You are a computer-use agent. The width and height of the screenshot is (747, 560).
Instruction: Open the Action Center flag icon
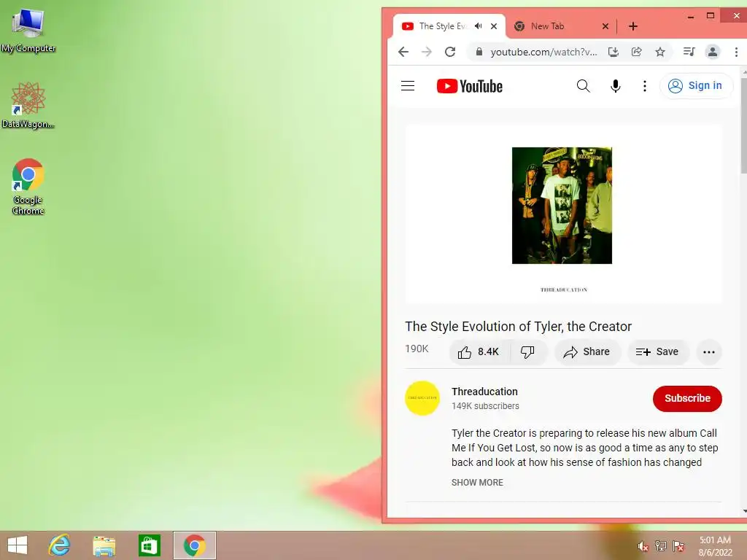[x=678, y=546]
